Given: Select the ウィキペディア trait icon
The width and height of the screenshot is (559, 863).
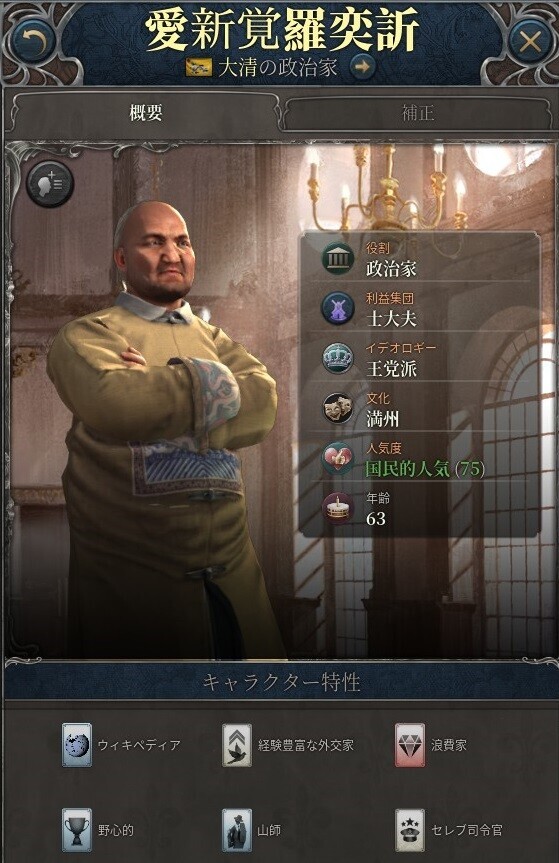Looking at the screenshot, I should click(x=76, y=745).
